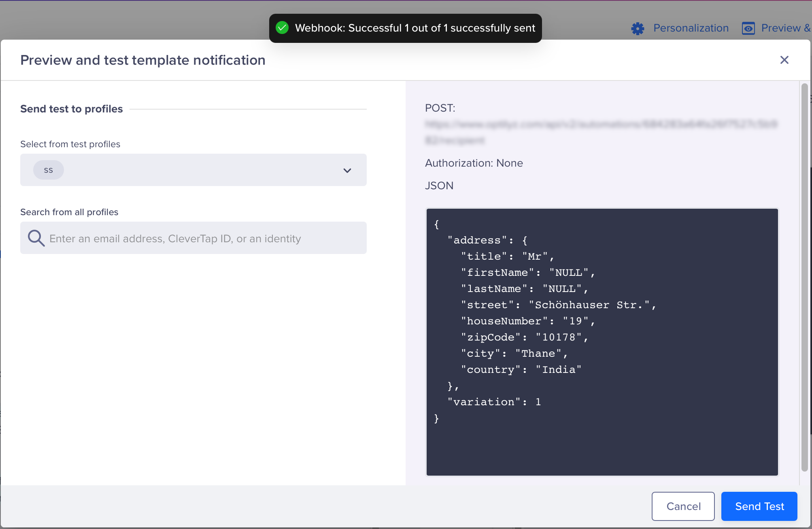
Task: Click 'Search from all profiles' label
Action: pyautogui.click(x=69, y=212)
